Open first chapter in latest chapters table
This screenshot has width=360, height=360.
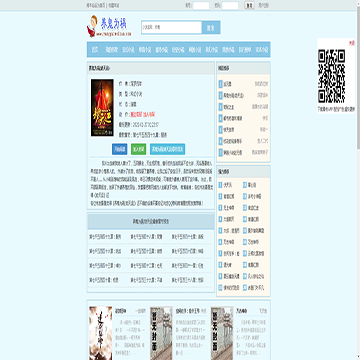pyautogui.click(x=105, y=237)
